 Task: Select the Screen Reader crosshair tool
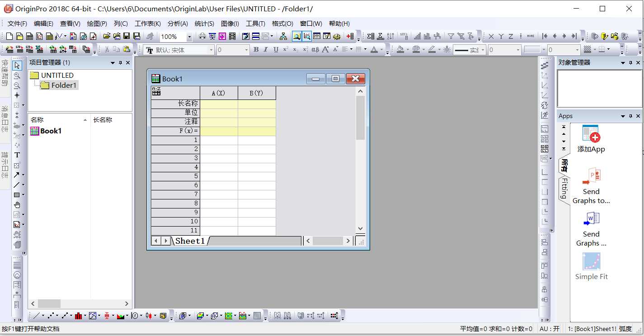[x=17, y=95]
